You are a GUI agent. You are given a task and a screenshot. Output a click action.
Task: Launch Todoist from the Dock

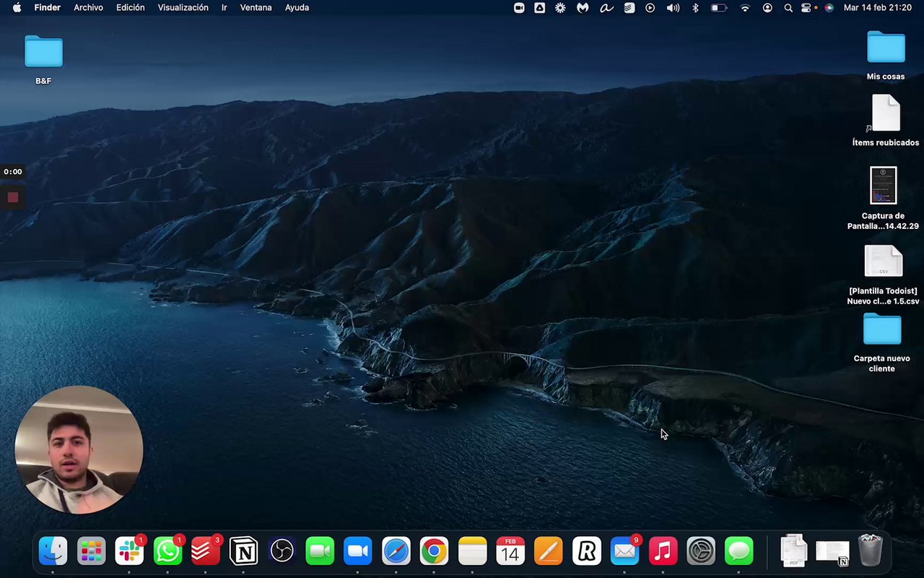click(x=206, y=552)
